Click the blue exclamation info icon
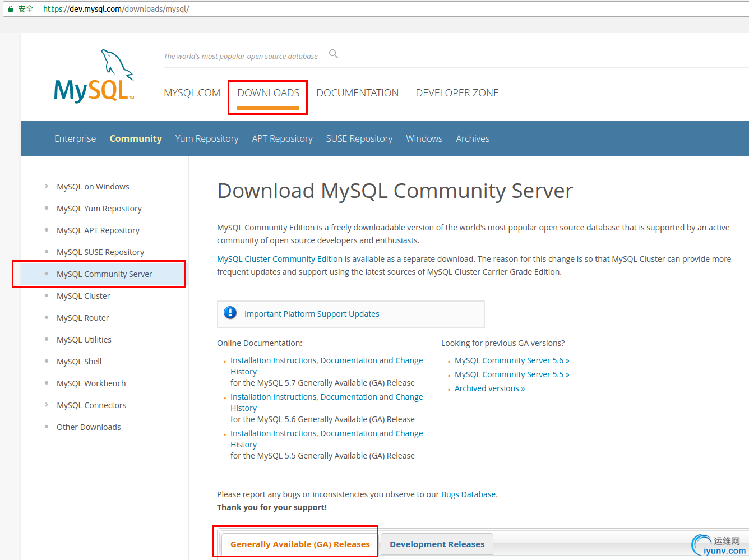The height and width of the screenshot is (560, 749). click(230, 313)
